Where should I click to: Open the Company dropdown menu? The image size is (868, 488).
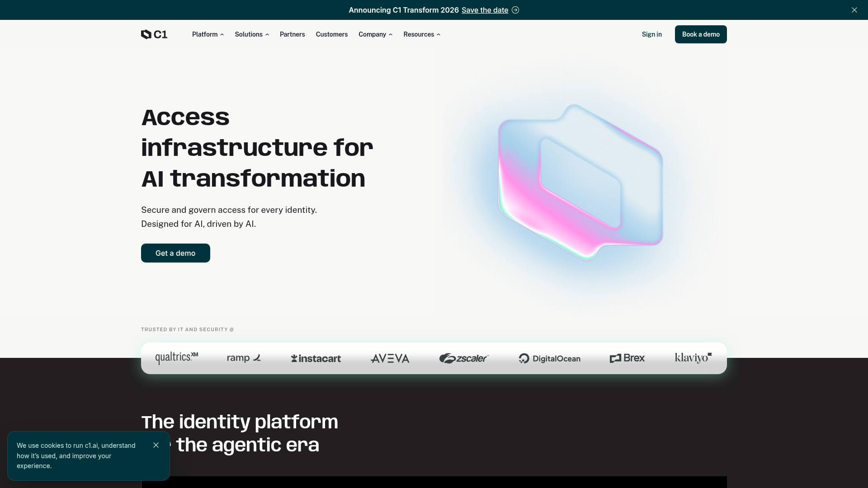[376, 34]
